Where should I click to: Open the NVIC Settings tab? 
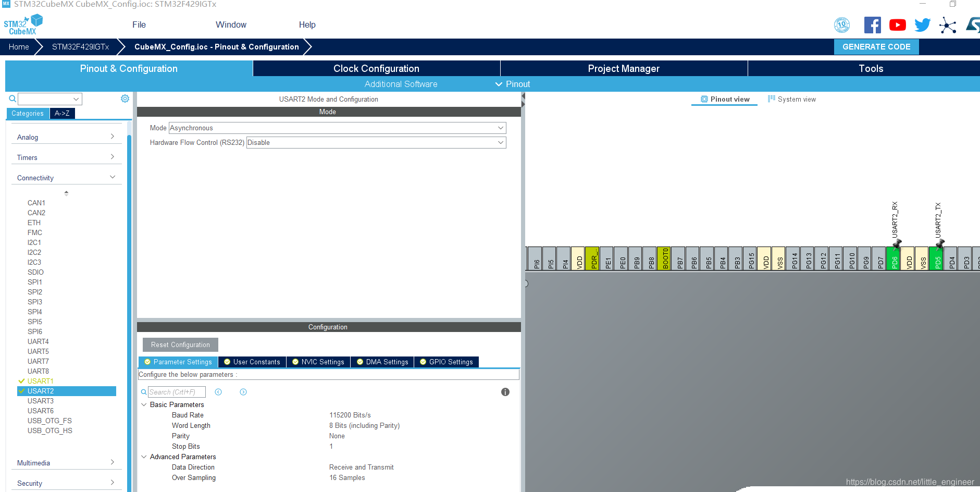pos(318,362)
